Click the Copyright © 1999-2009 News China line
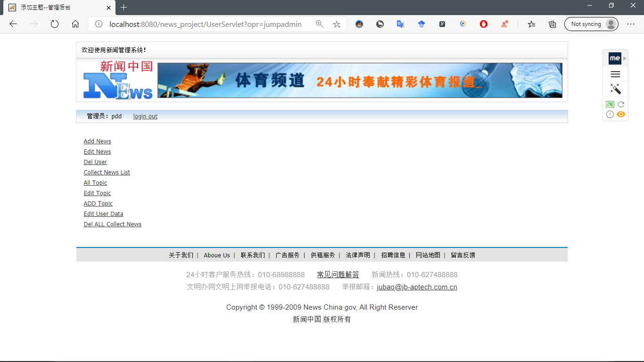This screenshot has width=644, height=362. click(322, 307)
